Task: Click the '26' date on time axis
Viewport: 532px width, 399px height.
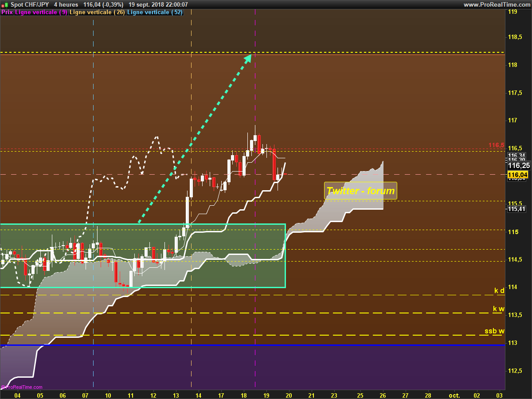Action: coord(383,395)
